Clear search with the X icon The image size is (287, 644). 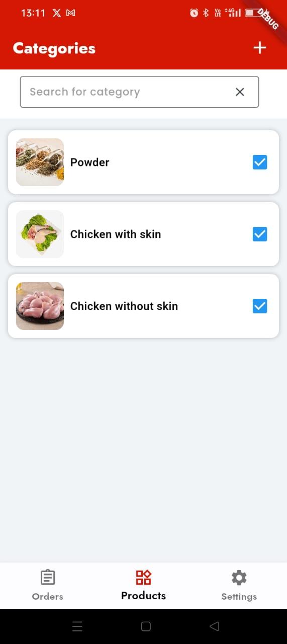[x=240, y=92]
